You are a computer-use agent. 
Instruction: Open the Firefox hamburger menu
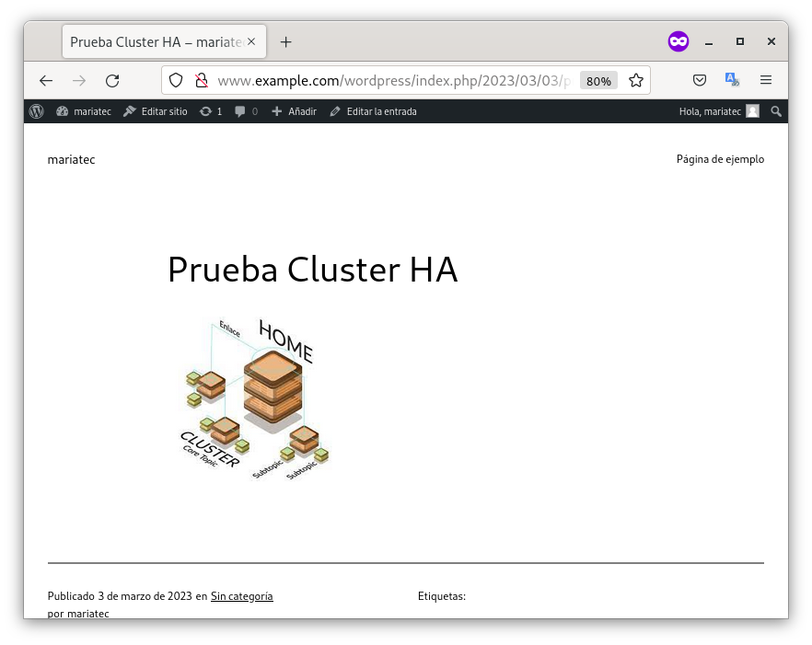(766, 81)
